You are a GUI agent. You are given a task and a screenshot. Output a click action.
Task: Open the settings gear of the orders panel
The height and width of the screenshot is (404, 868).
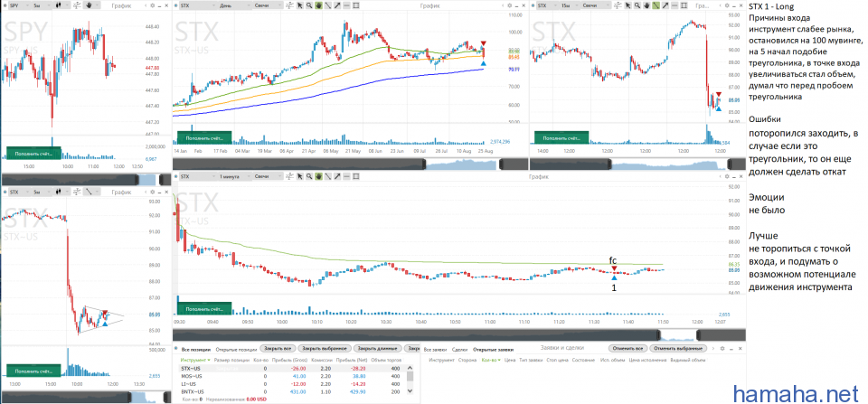coord(722,349)
